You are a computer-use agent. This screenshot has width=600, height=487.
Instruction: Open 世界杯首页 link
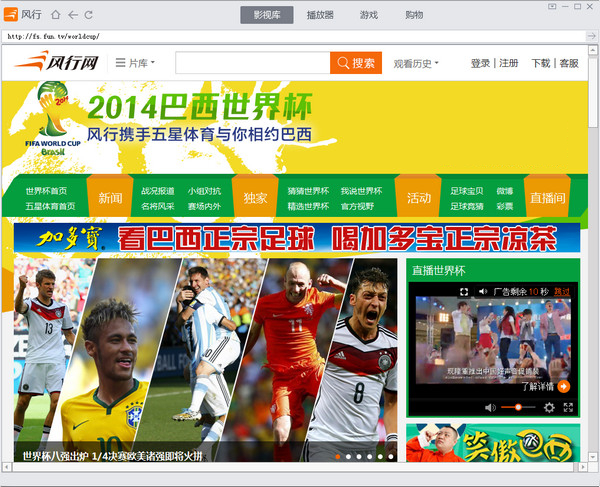[46, 191]
